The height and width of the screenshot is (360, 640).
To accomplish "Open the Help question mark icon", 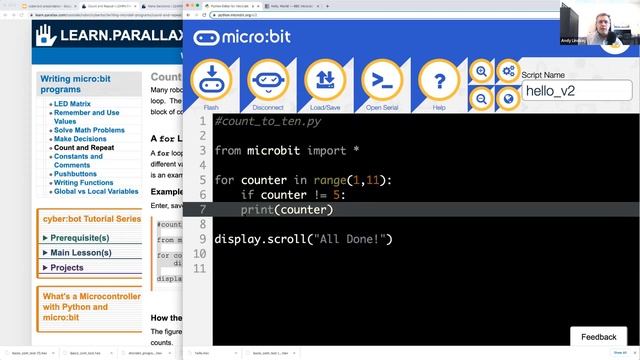I will pyautogui.click(x=439, y=80).
